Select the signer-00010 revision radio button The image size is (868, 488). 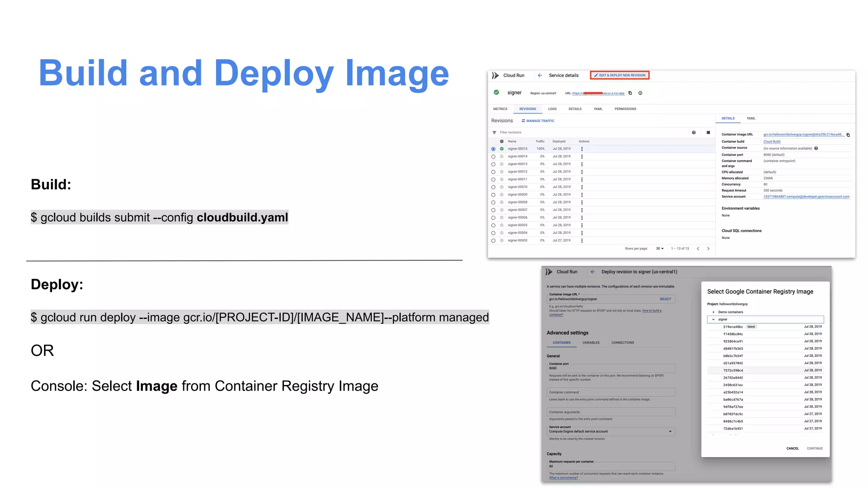point(493,187)
